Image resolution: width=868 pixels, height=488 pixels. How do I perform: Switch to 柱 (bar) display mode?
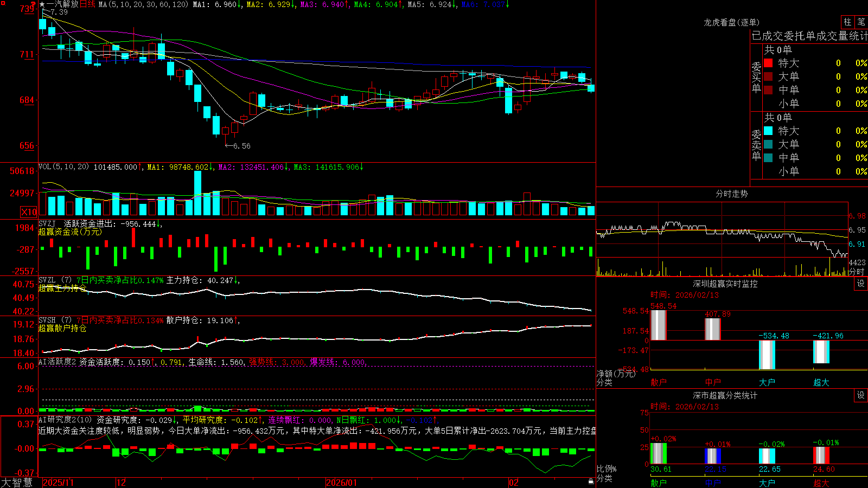coord(847,22)
